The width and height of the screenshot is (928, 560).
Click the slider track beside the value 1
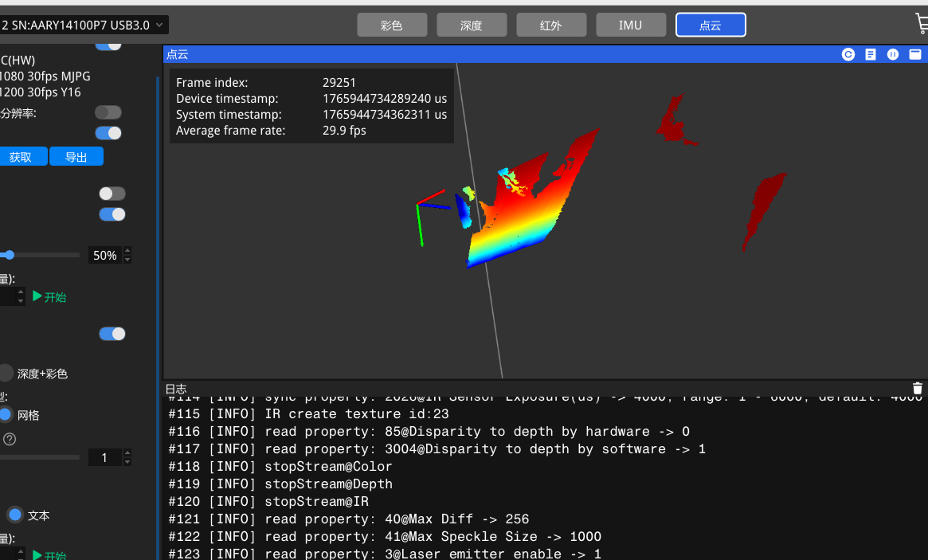pos(39,457)
